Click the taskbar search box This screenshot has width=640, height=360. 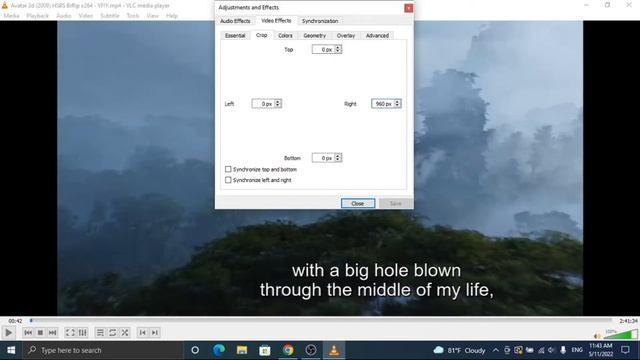pos(103,350)
